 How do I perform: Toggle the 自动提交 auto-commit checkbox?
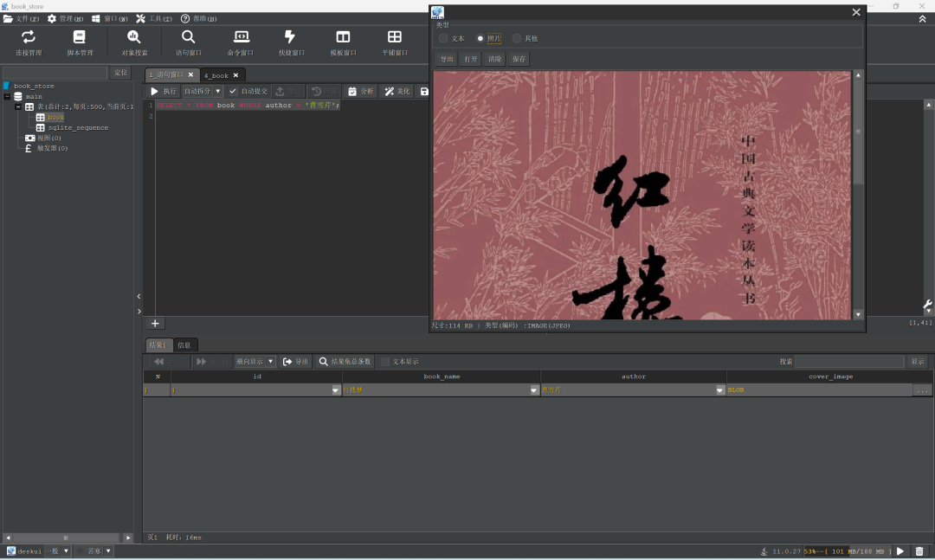tap(233, 92)
